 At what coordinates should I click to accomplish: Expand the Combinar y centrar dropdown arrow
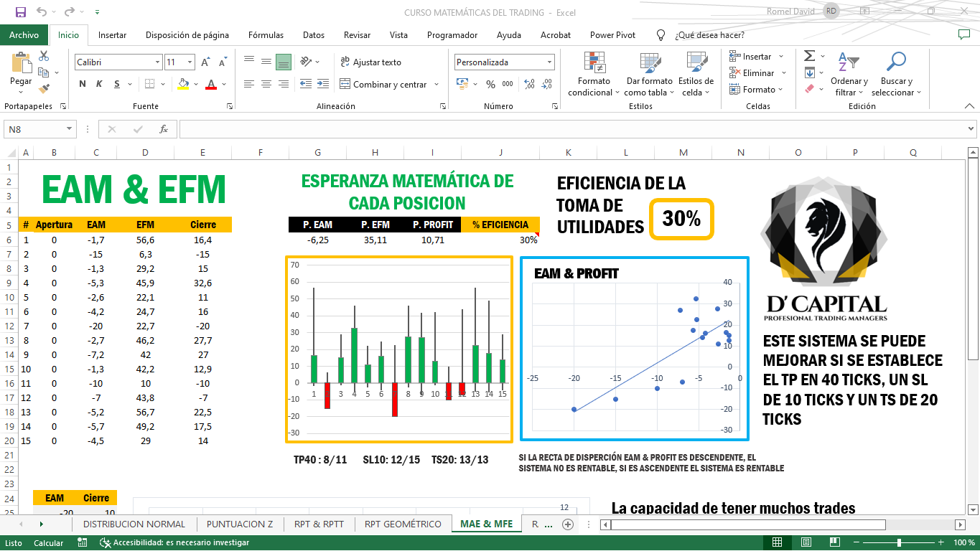coord(435,85)
